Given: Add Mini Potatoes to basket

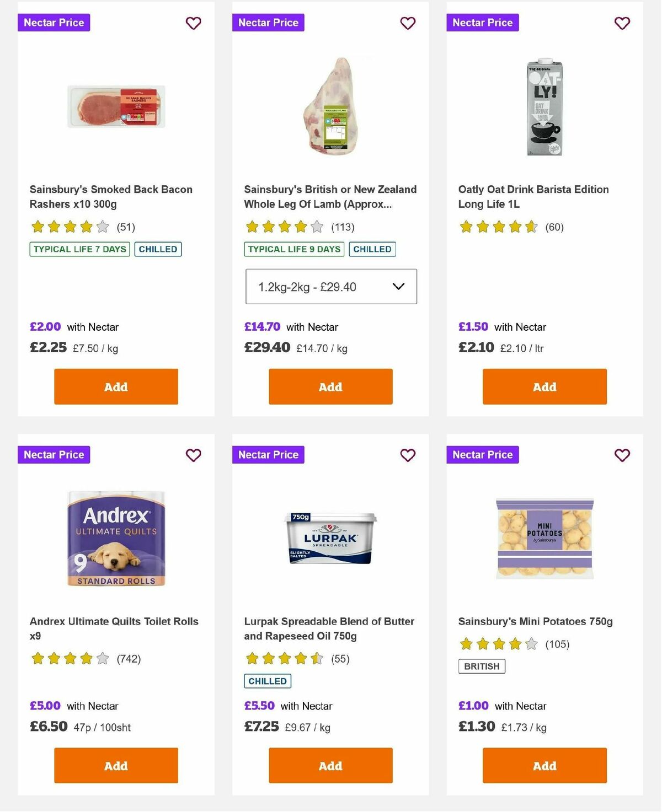Looking at the screenshot, I should [x=544, y=766].
